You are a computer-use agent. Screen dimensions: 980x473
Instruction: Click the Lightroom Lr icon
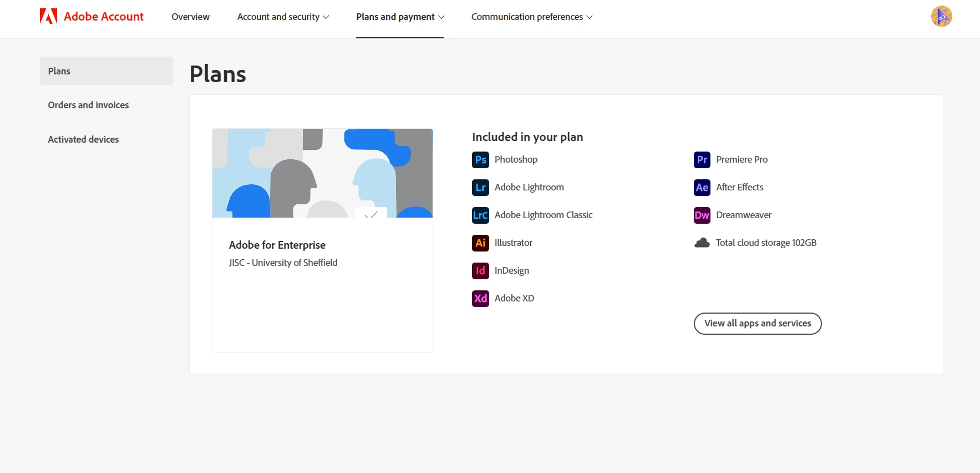pos(480,188)
